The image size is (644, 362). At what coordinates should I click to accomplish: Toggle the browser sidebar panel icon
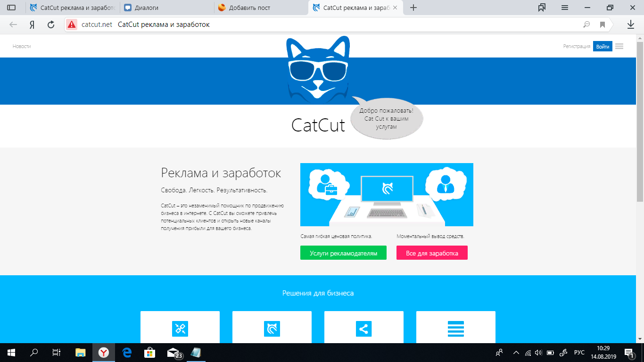(11, 8)
